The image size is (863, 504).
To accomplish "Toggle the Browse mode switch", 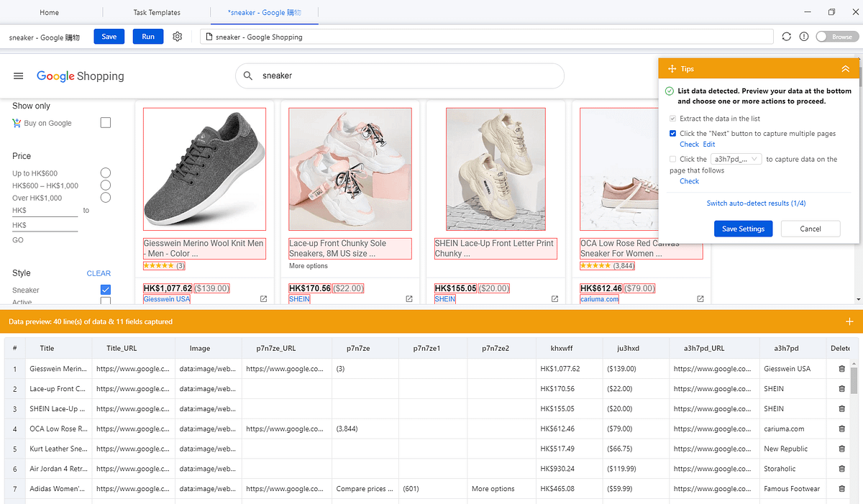I will pos(837,37).
